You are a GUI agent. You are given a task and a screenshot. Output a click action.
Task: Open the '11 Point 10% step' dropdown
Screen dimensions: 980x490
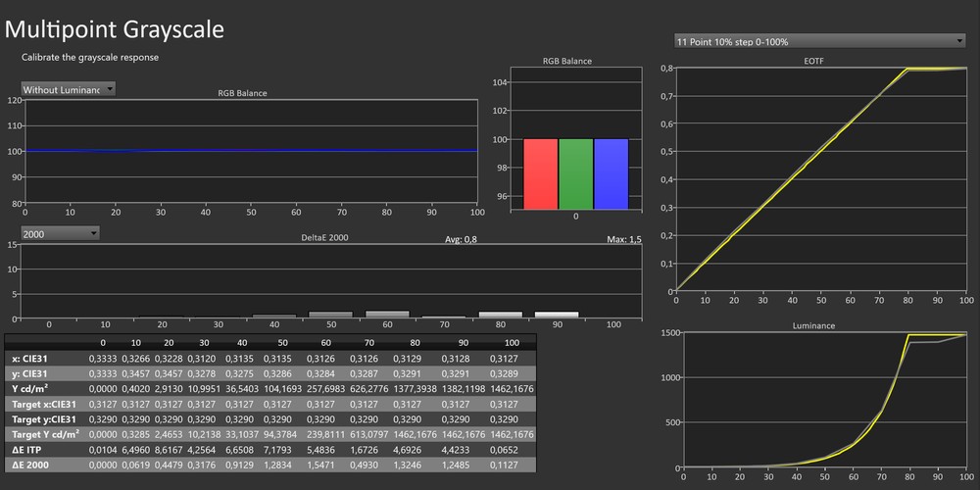(819, 41)
